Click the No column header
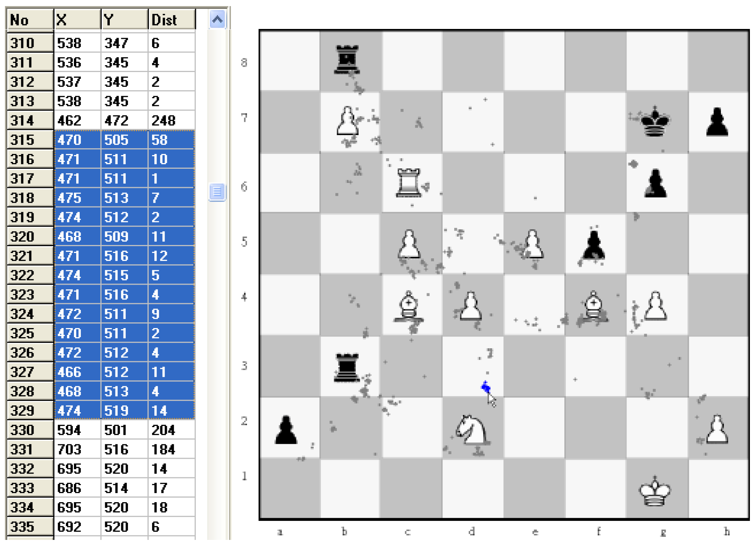The width and height of the screenshot is (756, 546). 30,20
